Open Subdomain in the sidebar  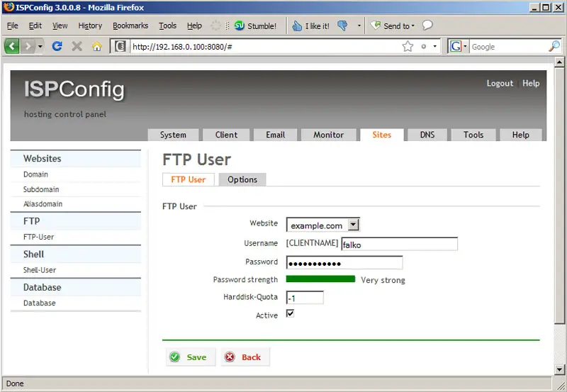point(41,189)
